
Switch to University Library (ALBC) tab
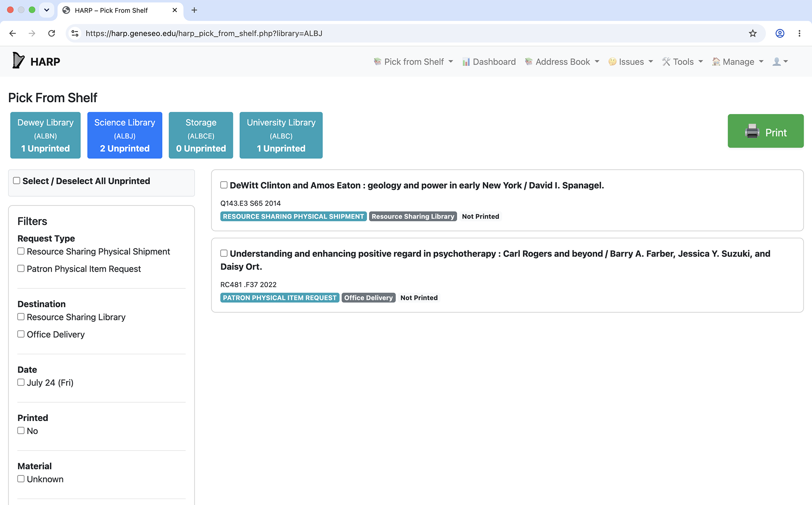click(x=281, y=135)
